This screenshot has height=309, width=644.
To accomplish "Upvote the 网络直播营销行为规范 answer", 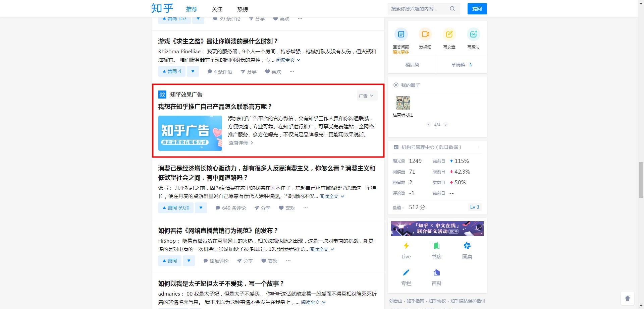I will [170, 261].
